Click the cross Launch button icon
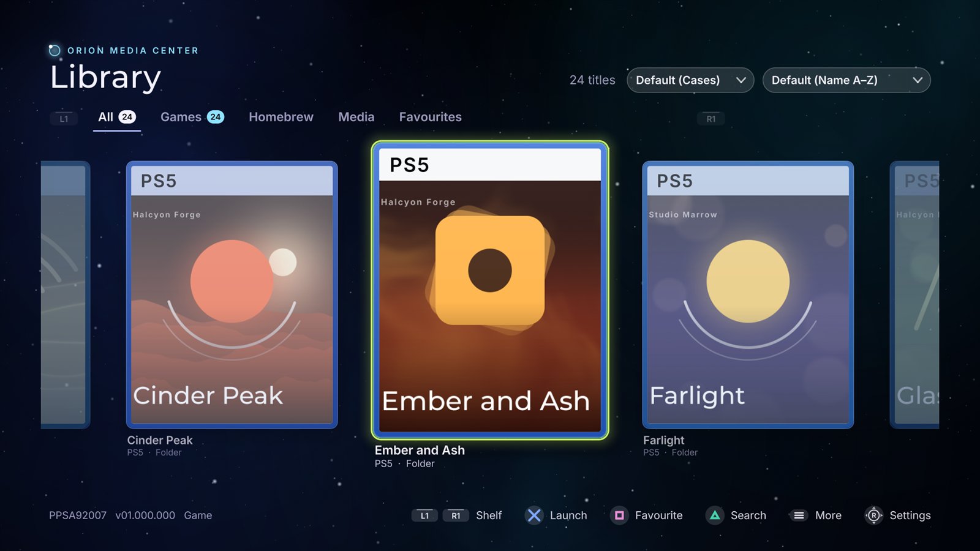Screen dimensions: 980x551 534,515
